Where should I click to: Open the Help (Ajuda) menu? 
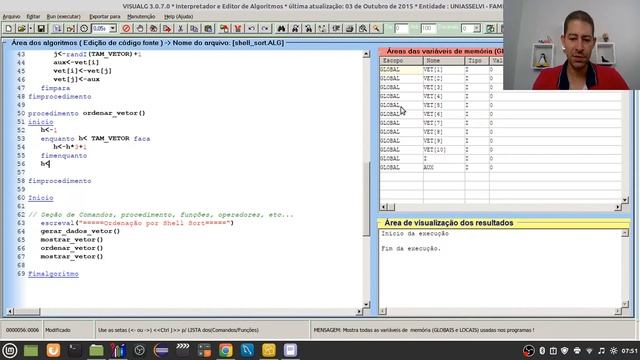point(178,16)
